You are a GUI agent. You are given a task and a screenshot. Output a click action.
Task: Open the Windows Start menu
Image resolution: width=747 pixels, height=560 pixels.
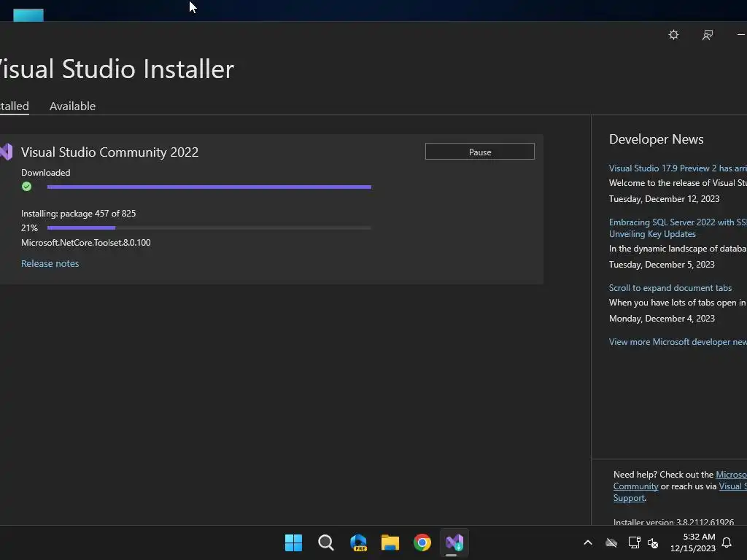[x=293, y=542]
